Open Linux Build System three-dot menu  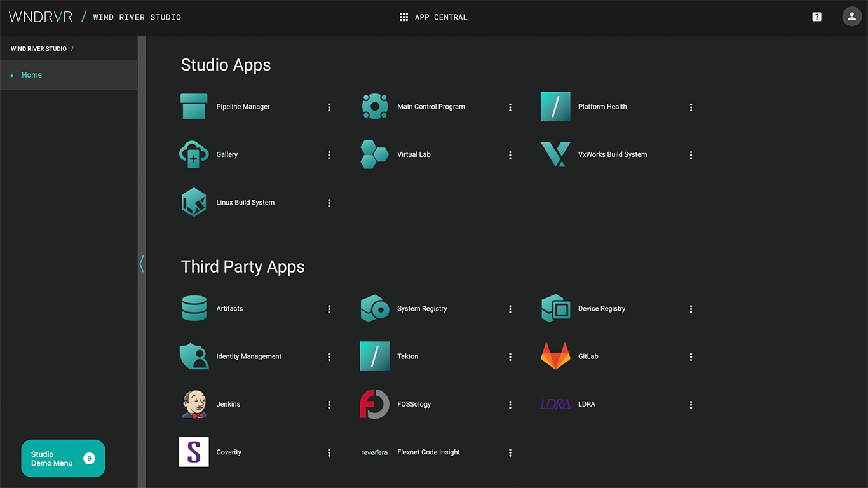tap(329, 203)
